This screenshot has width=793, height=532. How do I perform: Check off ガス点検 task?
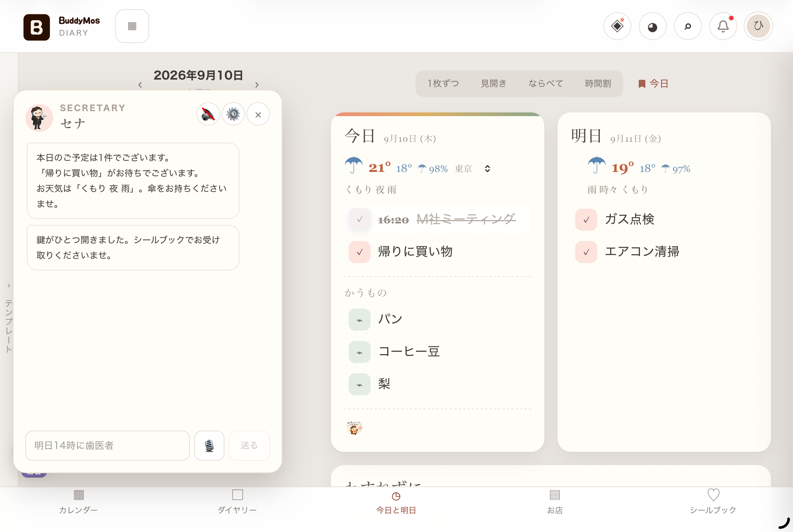click(x=586, y=220)
